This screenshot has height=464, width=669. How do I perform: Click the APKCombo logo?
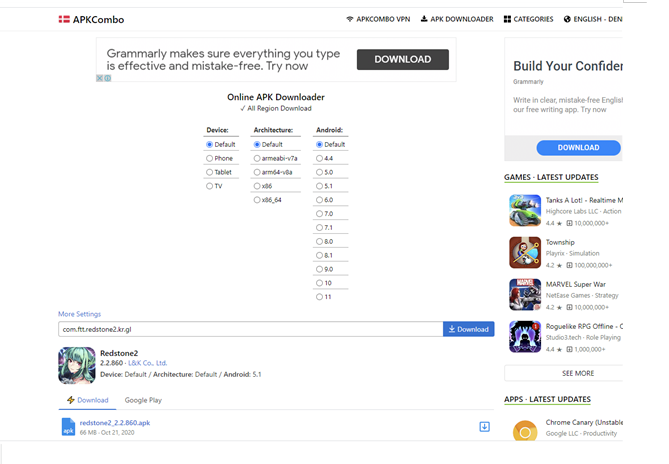click(91, 20)
